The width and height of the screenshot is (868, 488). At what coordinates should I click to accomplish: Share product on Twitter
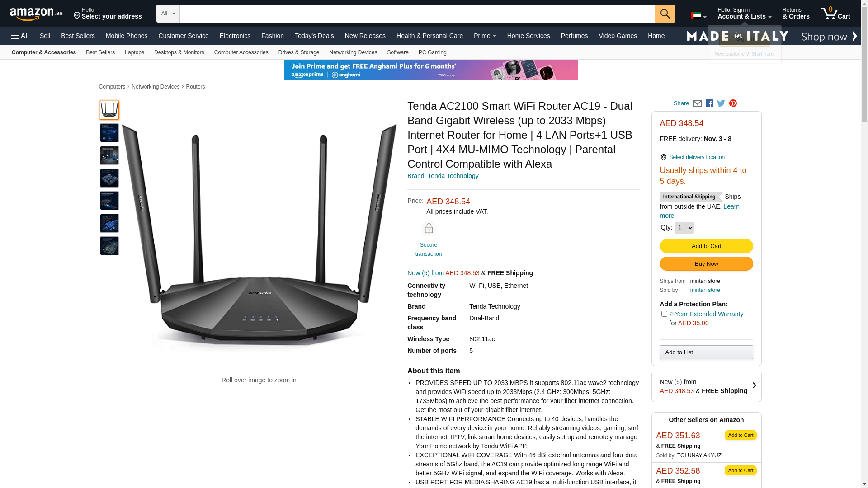[721, 103]
